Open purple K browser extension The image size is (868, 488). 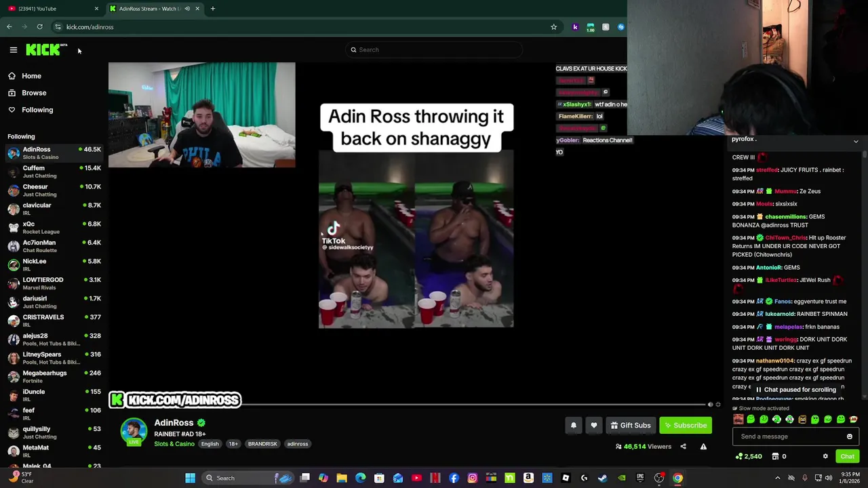(575, 27)
